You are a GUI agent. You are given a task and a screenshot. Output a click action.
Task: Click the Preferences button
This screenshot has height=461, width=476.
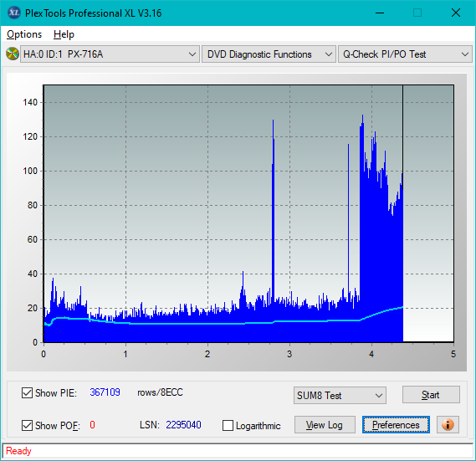(396, 424)
